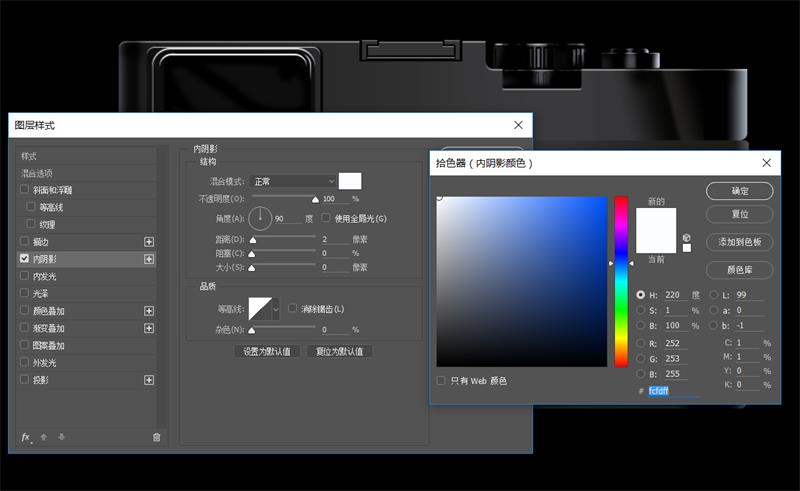Toggle the 使用全局光 checkbox

tap(326, 218)
